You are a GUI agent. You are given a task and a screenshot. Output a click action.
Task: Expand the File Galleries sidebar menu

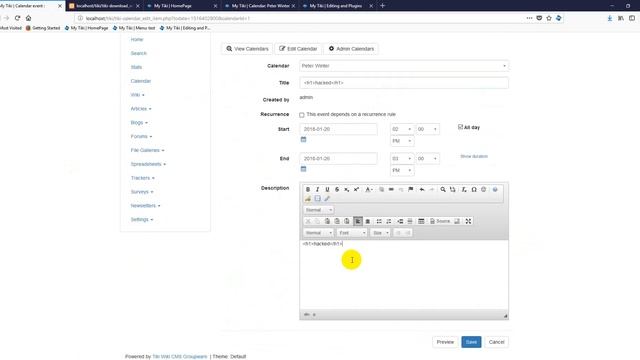coord(147,150)
